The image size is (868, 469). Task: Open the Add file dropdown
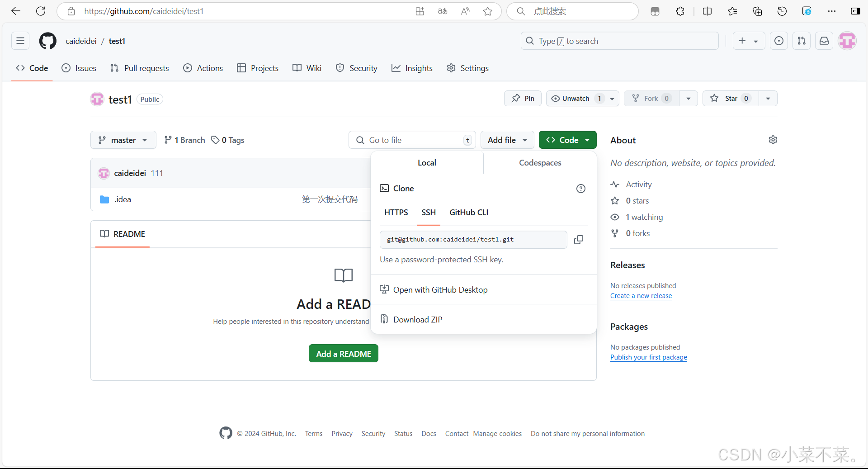(507, 140)
